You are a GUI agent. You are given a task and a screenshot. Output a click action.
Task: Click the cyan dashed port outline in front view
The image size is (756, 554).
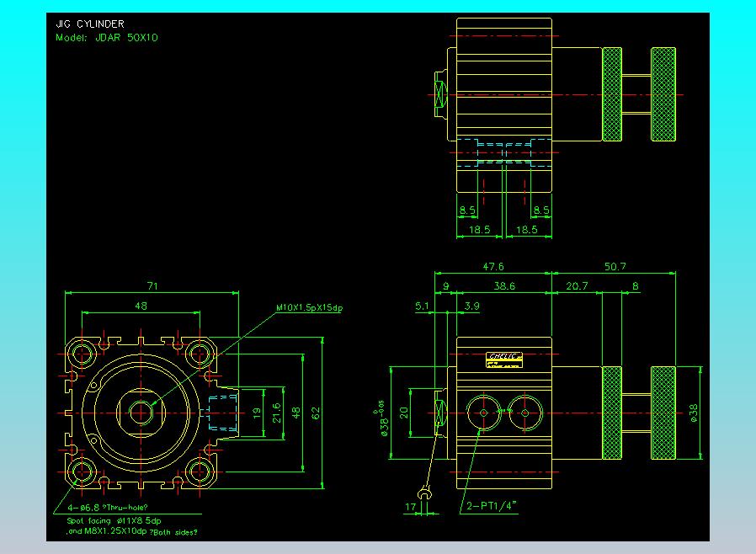pos(223,413)
